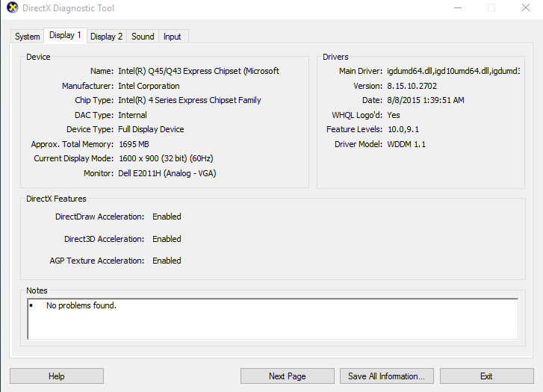Click inside the Notes text box
Viewport: 543px width, 392px height.
(273, 319)
